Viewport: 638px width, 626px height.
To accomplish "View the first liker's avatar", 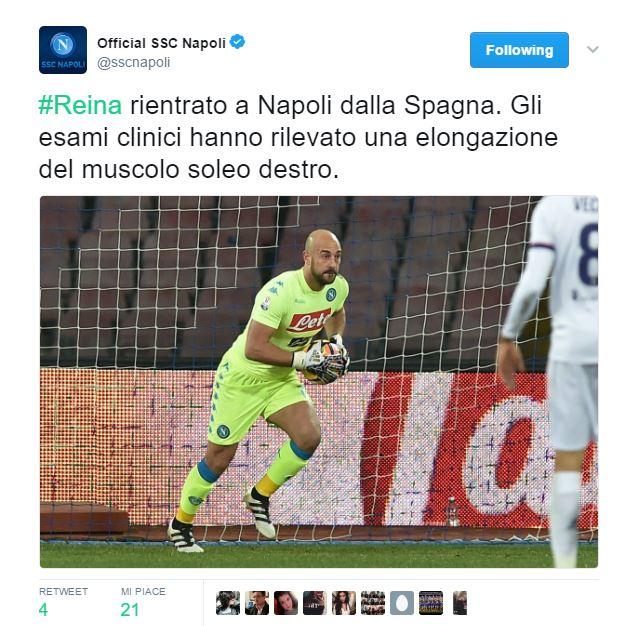I will coord(227,603).
